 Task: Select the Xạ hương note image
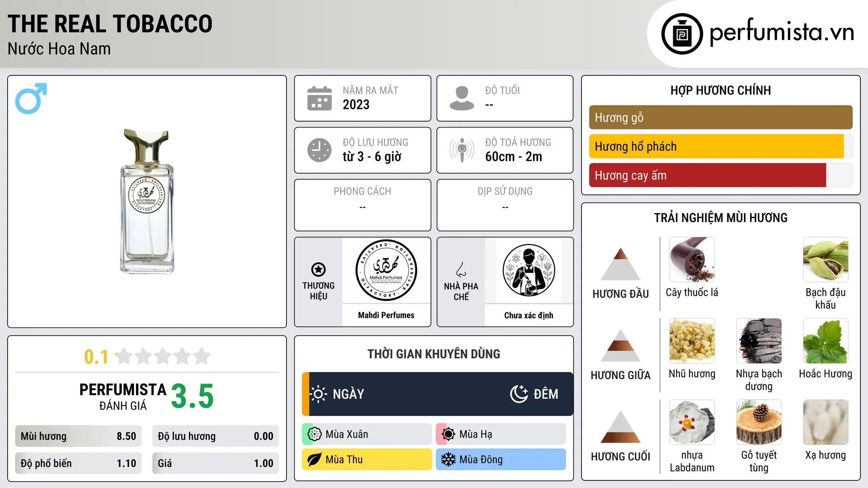pos(826,422)
